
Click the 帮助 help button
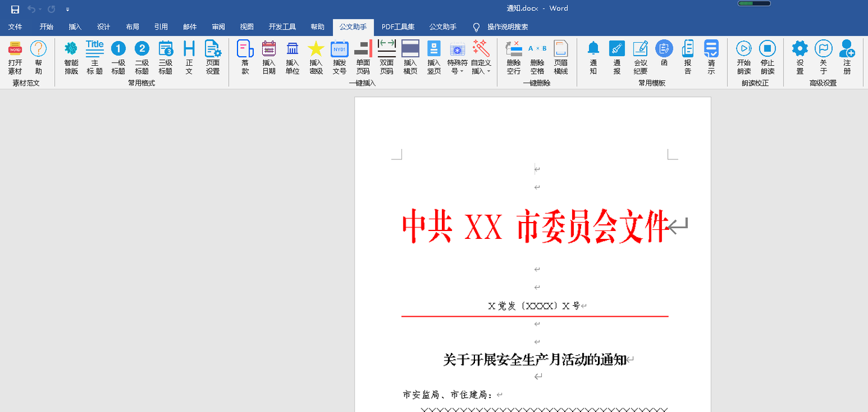tap(38, 57)
